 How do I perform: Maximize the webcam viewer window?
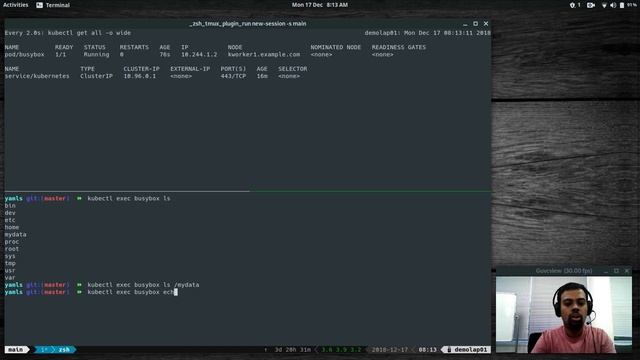(x=616, y=271)
